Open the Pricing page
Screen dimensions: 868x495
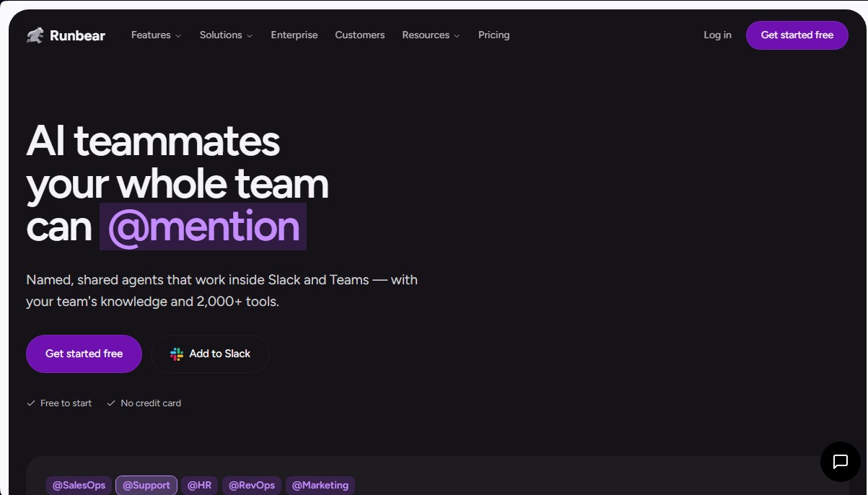tap(494, 35)
